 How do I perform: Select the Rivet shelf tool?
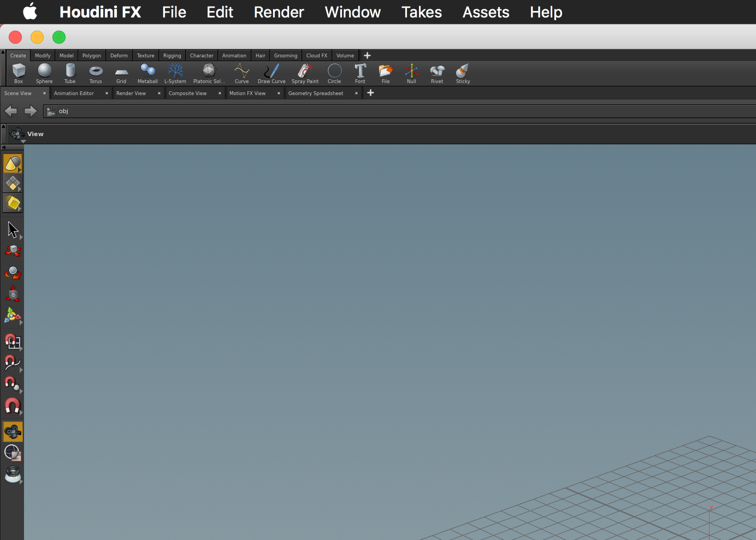437,73
